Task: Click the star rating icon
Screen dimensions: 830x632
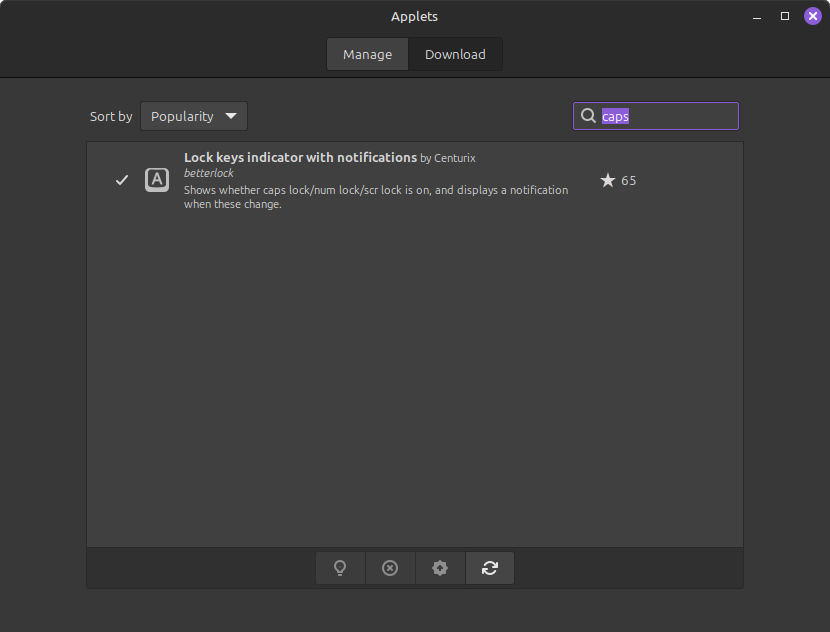Action: coord(607,180)
